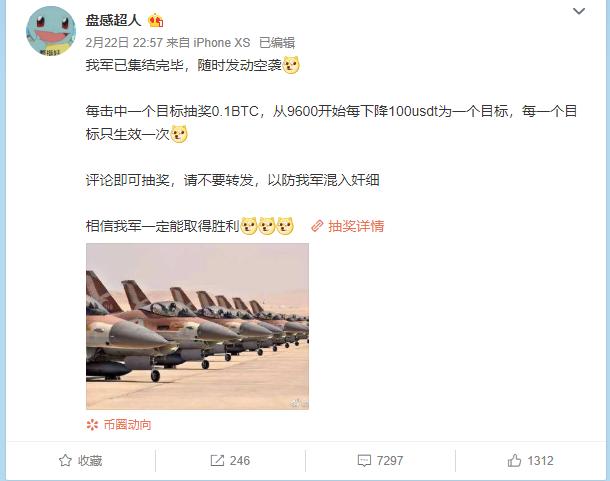
Task: Open the post timestamp 2月22日 22:57
Action: click(x=124, y=42)
